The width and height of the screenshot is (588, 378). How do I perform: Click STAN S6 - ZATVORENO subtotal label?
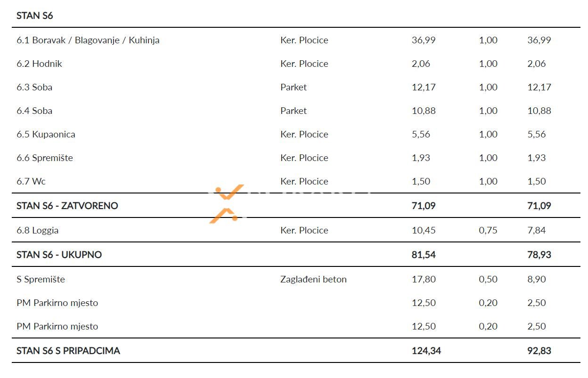coord(67,206)
